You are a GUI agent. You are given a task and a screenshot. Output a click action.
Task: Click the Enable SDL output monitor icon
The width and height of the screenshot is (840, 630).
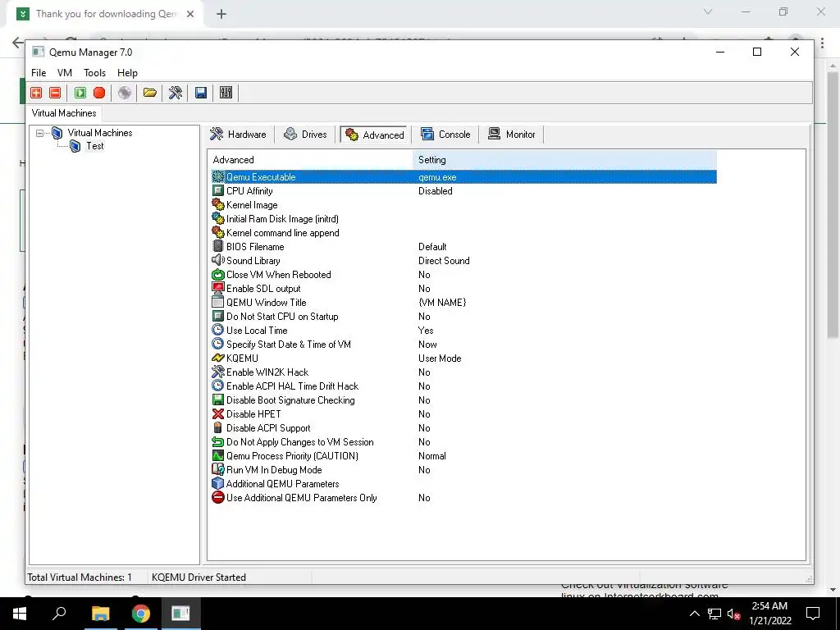218,288
